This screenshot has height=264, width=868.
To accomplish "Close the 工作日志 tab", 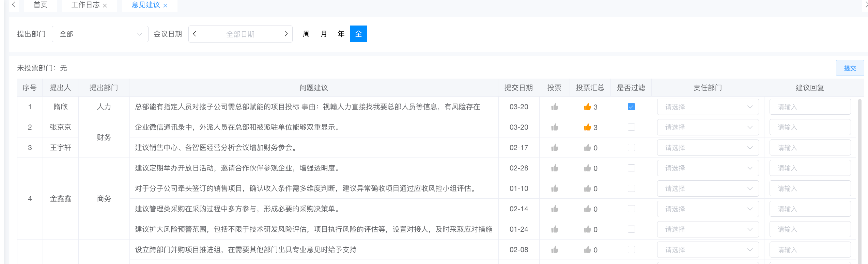I will point(105,5).
